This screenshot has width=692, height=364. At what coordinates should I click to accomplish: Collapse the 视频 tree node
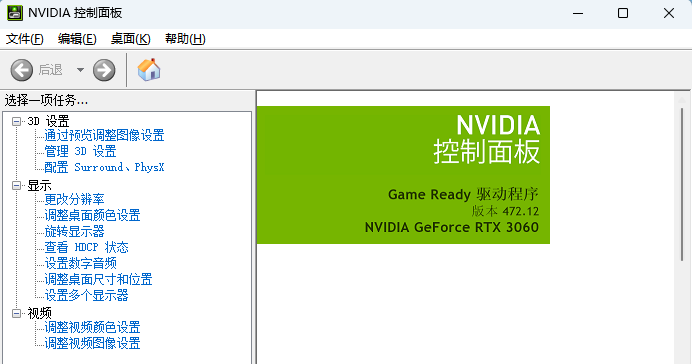click(16, 313)
